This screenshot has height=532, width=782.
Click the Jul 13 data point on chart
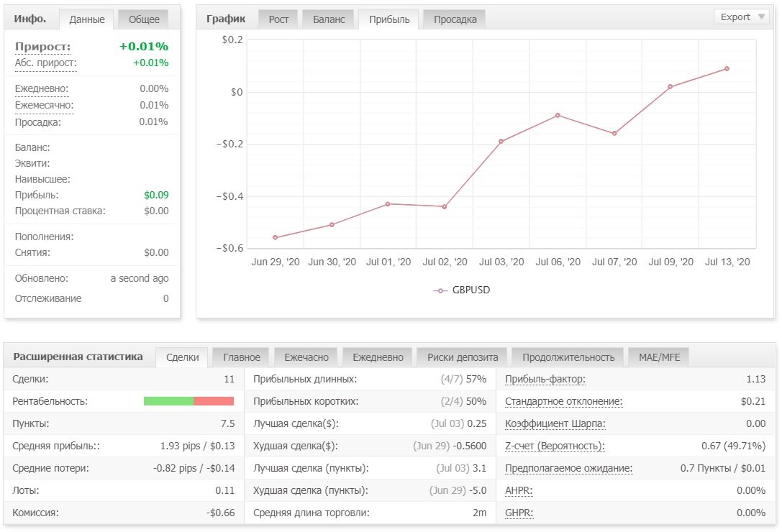point(727,69)
